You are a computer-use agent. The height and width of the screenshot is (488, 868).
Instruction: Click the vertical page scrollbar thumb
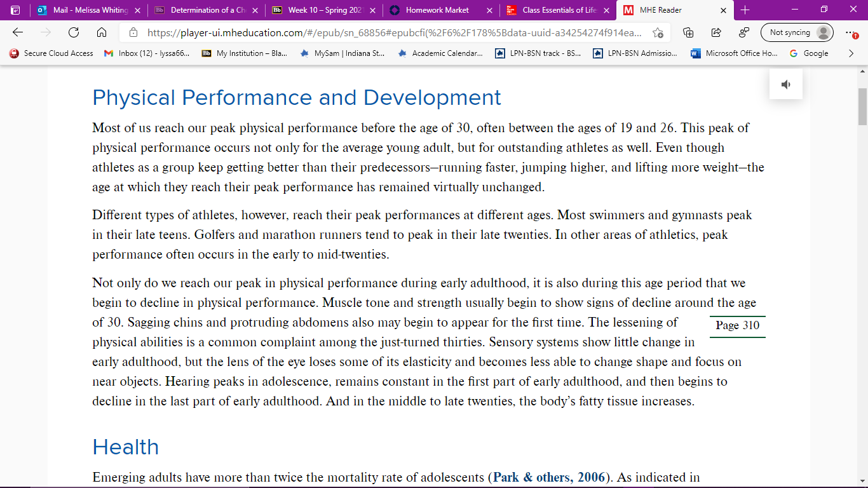pos(862,107)
